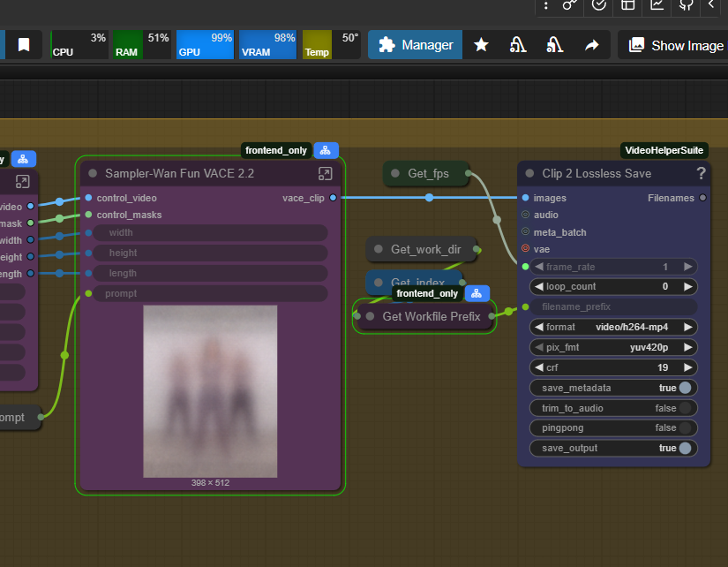Click the Filenames output socket
The width and height of the screenshot is (728, 567).
coord(703,198)
